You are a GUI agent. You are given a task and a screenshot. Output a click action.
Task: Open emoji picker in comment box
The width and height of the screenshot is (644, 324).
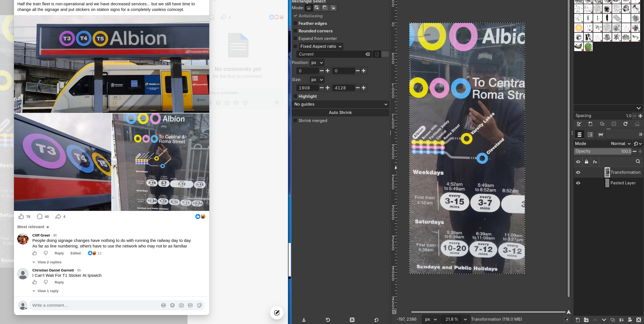pos(172,305)
